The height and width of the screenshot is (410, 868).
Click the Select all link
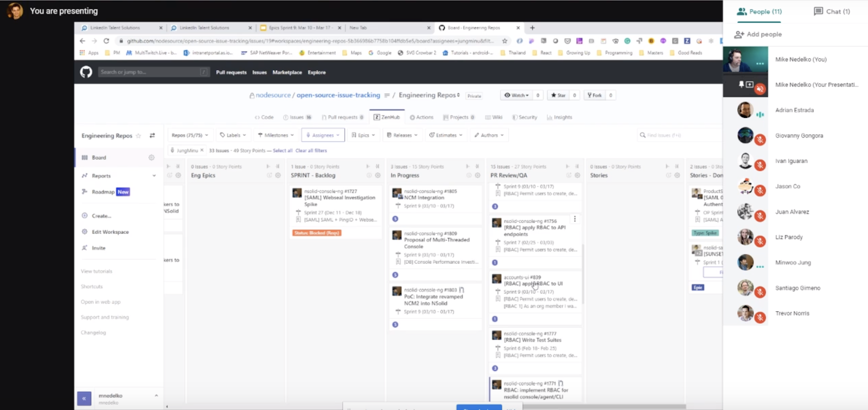click(x=283, y=150)
